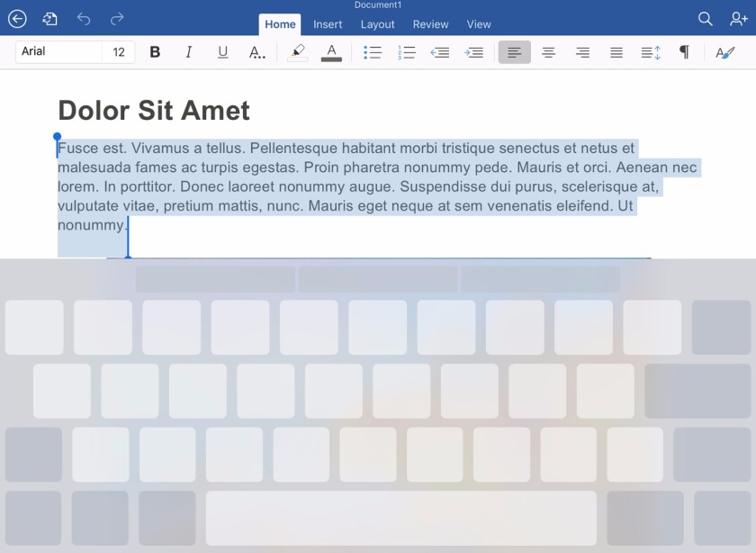
Task: Redo the last action
Action: pyautogui.click(x=117, y=19)
